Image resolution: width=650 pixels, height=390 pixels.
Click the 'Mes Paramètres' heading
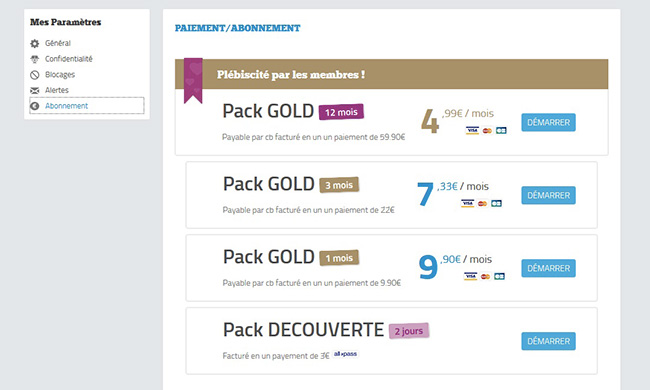(x=65, y=22)
